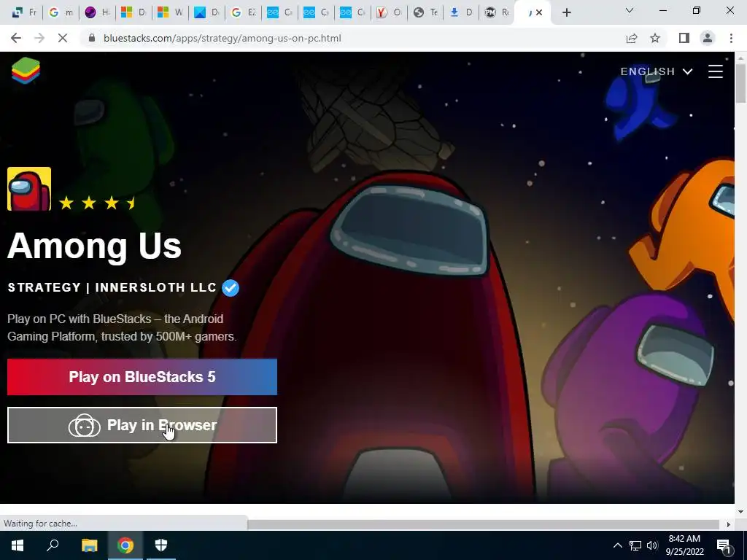Open Windows taskbar search
The height and width of the screenshot is (560, 747).
[53, 545]
